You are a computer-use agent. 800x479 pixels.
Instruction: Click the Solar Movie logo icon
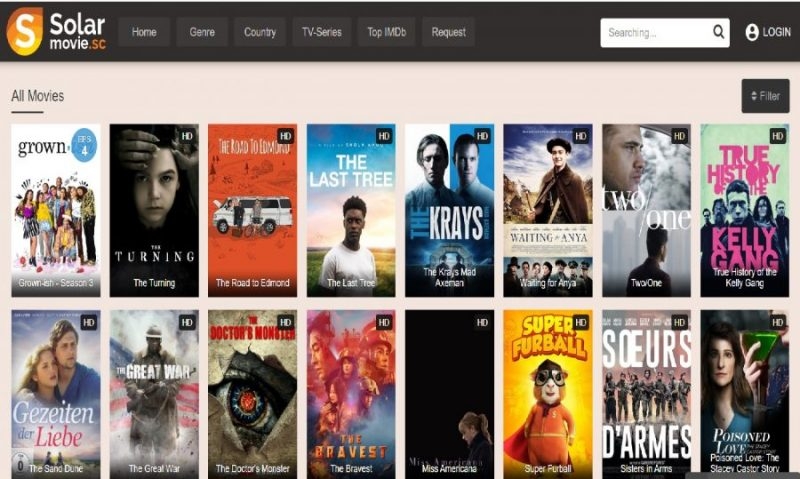(25, 31)
